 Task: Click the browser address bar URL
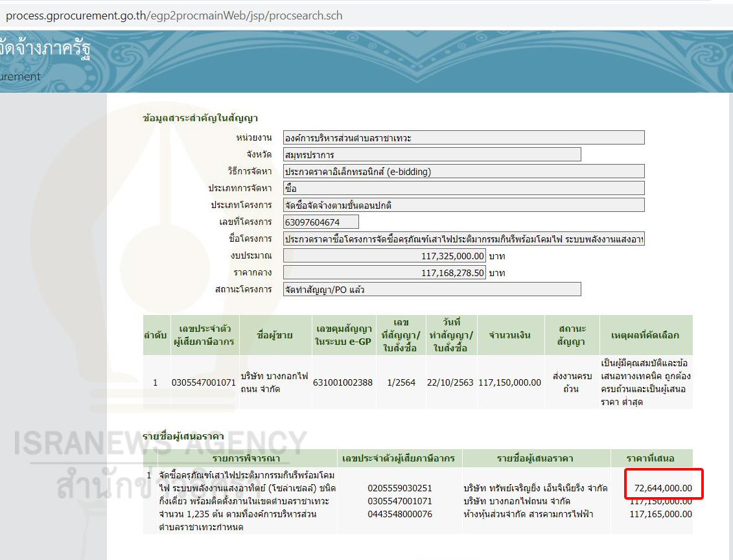pyautogui.click(x=174, y=16)
